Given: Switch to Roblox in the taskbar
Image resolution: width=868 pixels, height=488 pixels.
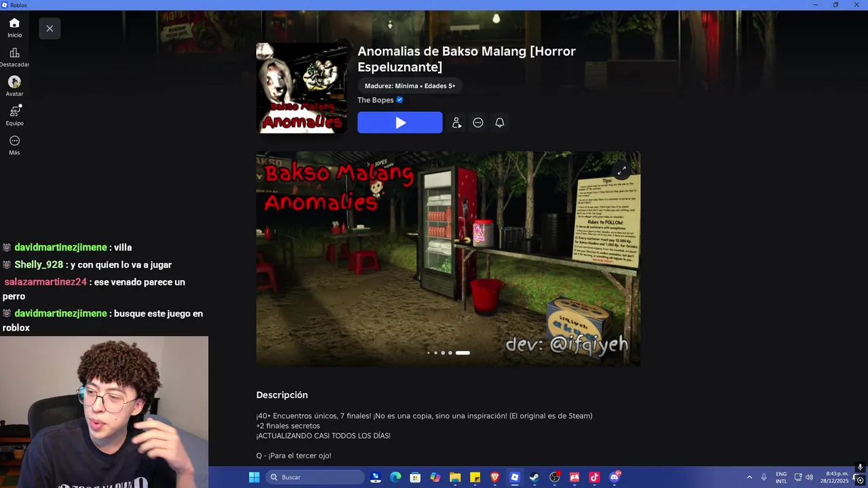Looking at the screenshot, I should 515,477.
